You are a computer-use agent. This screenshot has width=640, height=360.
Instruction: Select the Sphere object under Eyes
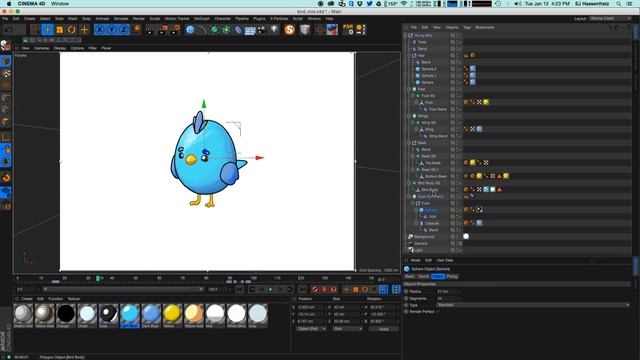[x=431, y=210]
